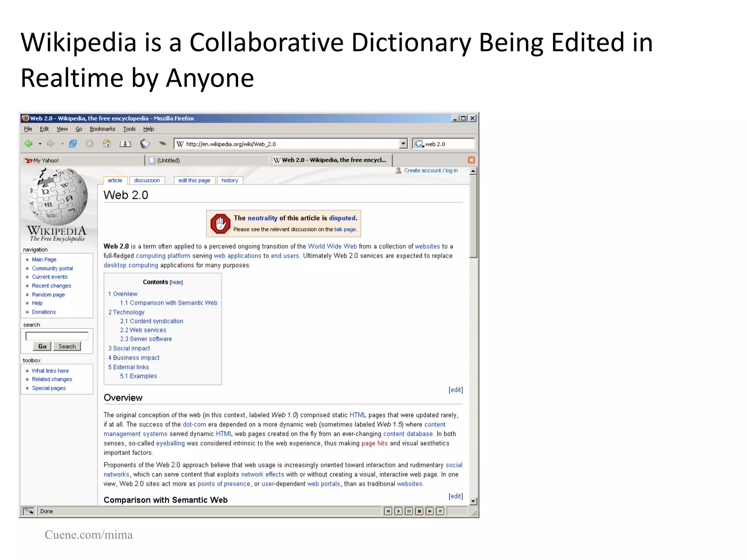Click the Stop loading icon
747x560 pixels.
point(90,144)
